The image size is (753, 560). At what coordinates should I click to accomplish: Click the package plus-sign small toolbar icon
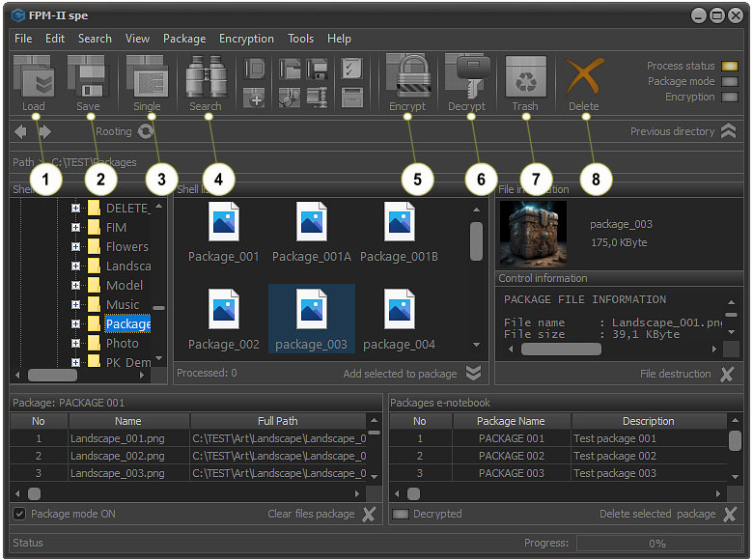coord(255,98)
